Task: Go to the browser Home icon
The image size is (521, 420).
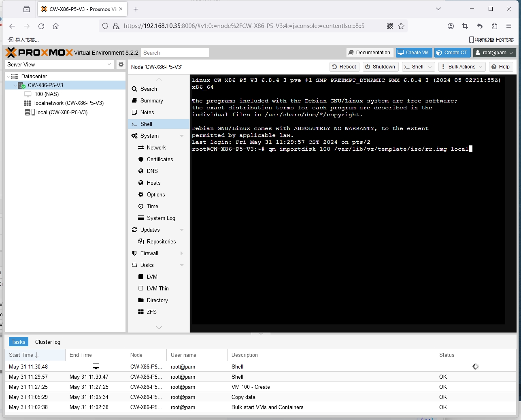Action: click(x=56, y=26)
